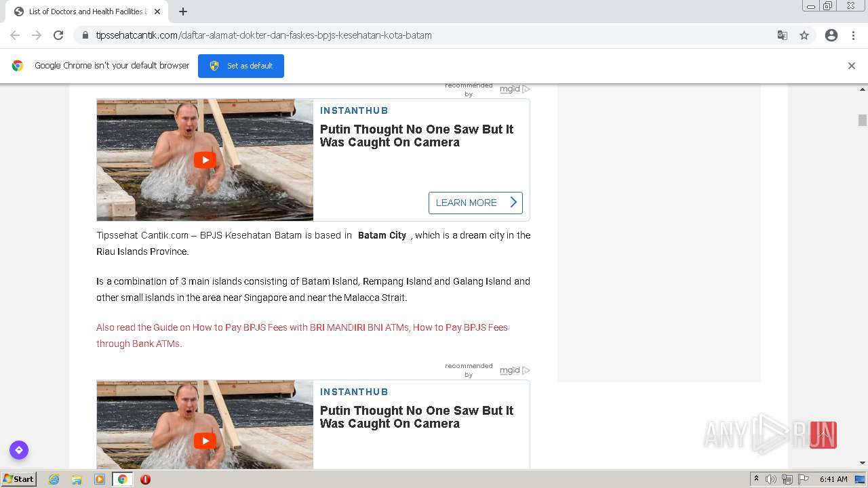Click the address bar URL
The height and width of the screenshot is (488, 868).
pyautogui.click(x=264, y=35)
